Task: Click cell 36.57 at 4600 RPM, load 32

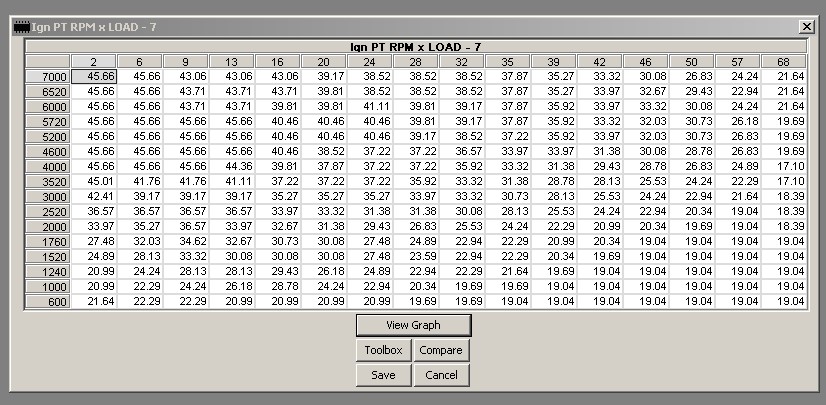Action: pos(461,152)
